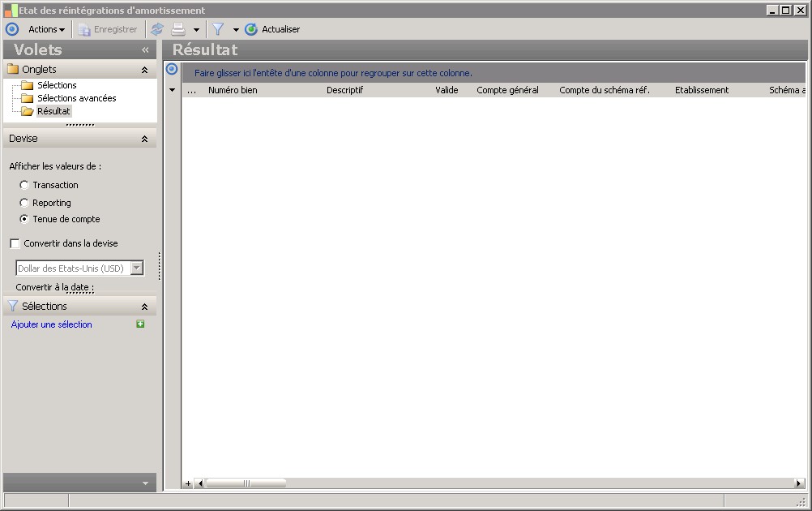This screenshot has height=511, width=812.
Task: Click the Ajouter une sélection link
Action: (x=51, y=324)
